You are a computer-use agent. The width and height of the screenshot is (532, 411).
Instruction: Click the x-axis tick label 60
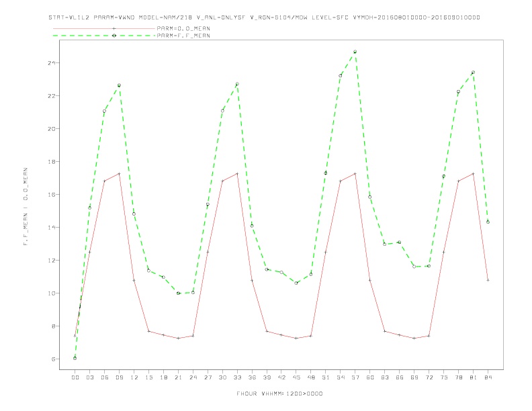[x=370, y=377]
